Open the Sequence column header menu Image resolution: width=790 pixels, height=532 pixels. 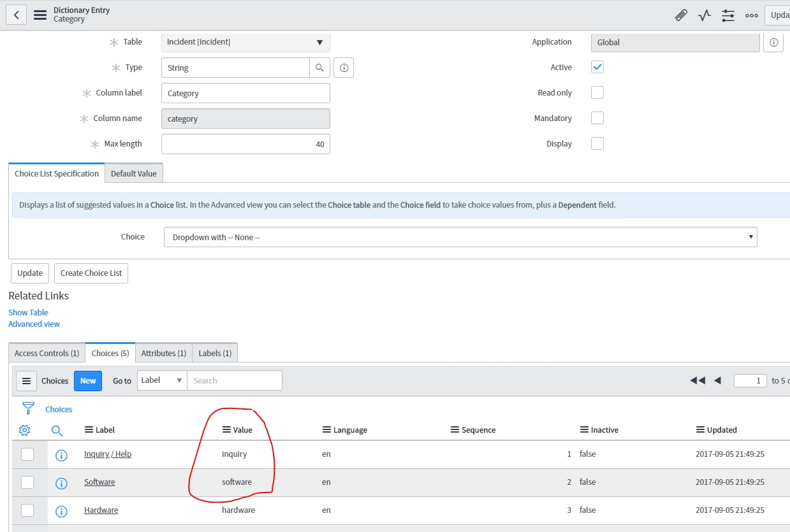(x=455, y=430)
